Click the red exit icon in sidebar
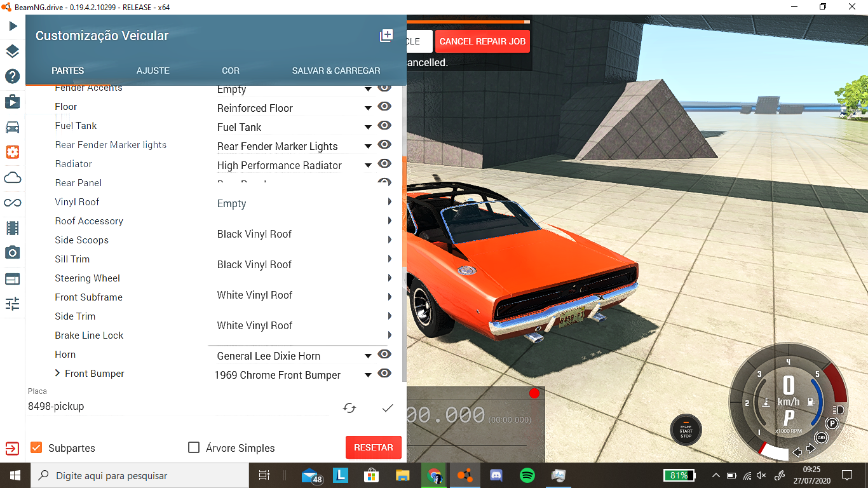This screenshot has height=488, width=868. point(13,449)
